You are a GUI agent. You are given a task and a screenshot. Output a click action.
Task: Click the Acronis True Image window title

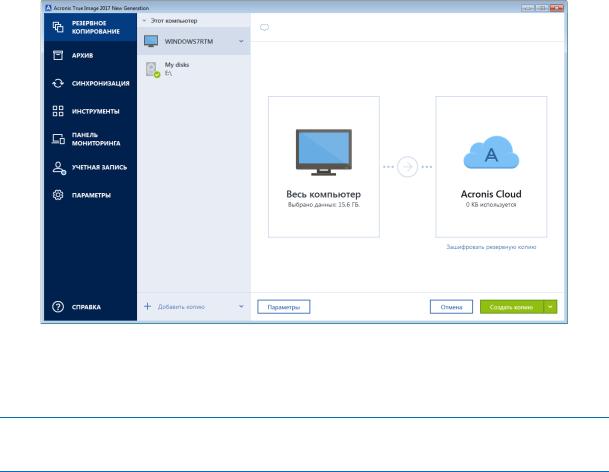pyautogui.click(x=101, y=8)
